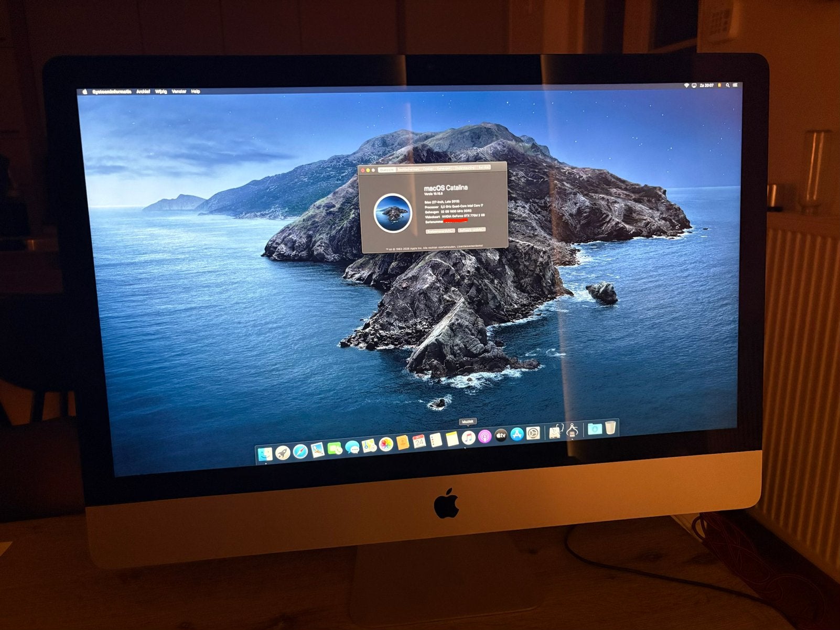Screen dimensions: 840x630
Task: Open the App Store icon in Dock
Action: (517, 434)
